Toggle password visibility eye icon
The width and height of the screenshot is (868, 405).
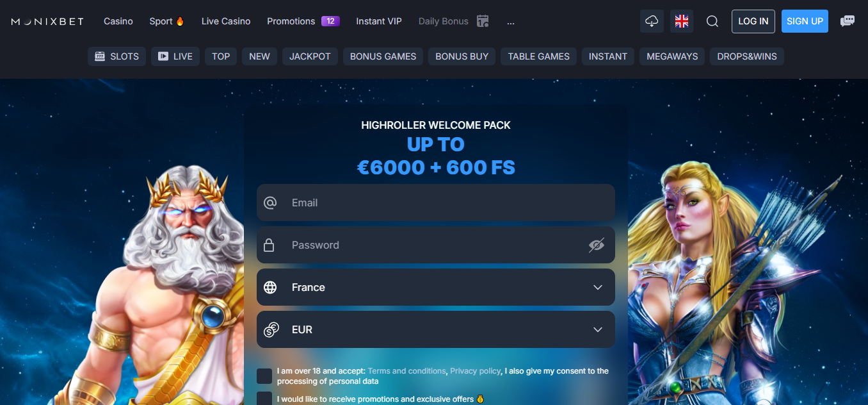point(597,245)
